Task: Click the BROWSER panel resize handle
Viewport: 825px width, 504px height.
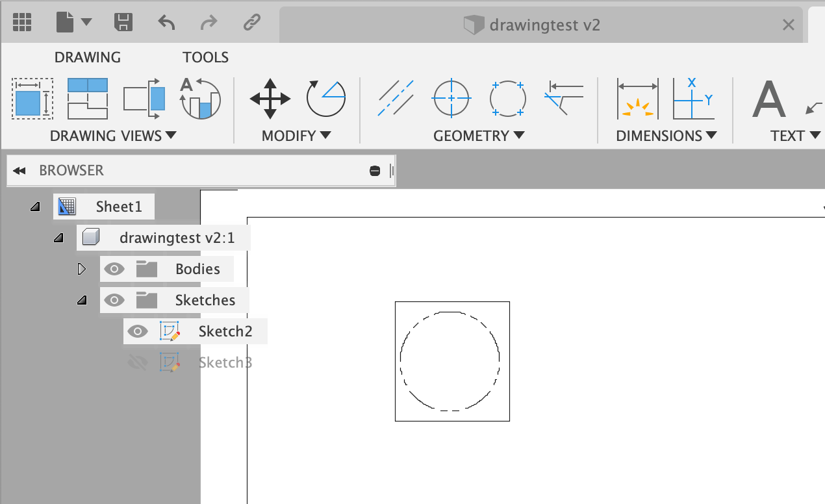Action: coord(391,171)
